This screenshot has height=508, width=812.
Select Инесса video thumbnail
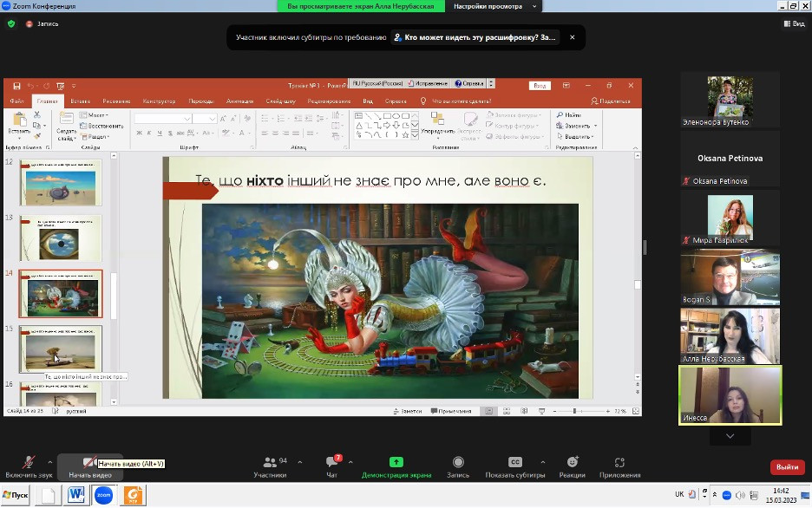coord(730,395)
